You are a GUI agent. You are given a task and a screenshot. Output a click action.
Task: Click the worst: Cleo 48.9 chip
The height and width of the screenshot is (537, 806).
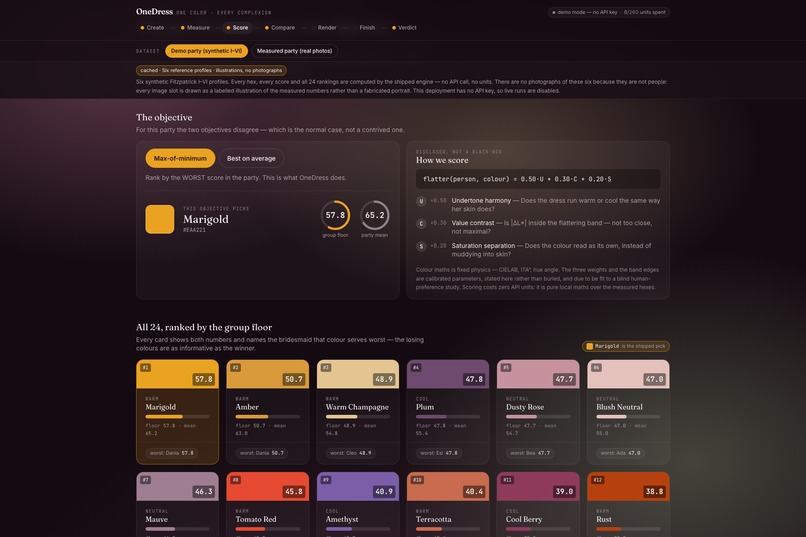point(351,453)
